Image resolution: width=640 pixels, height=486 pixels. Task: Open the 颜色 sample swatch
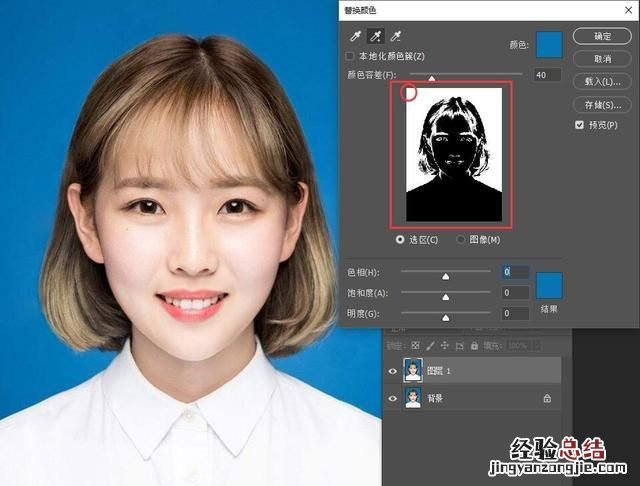[549, 44]
